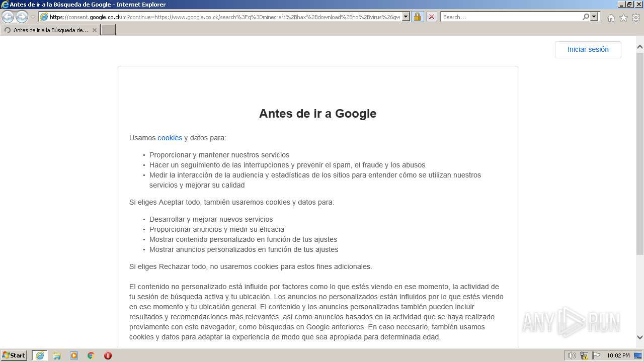Click 'Desarrollar y mejorar nuevos servicios' text
644x362 pixels.
click(x=211, y=219)
